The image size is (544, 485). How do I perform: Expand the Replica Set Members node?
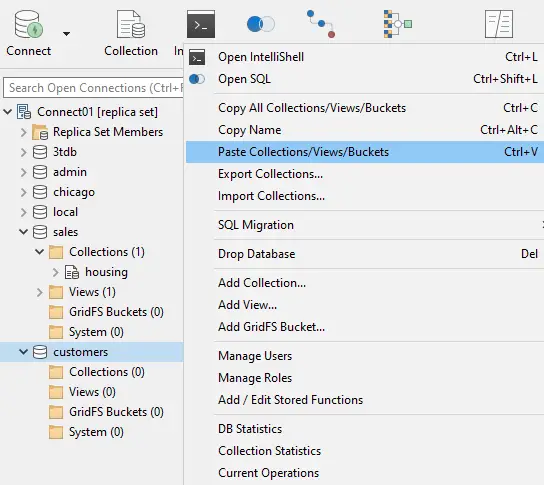click(x=23, y=132)
